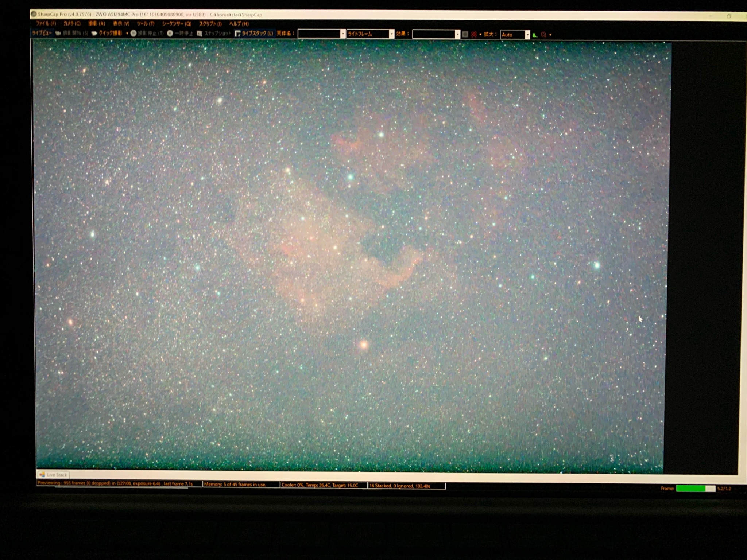The width and height of the screenshot is (747, 560).
Task: Toggle the gray square button beside 効果 dropdown
Action: (x=465, y=34)
